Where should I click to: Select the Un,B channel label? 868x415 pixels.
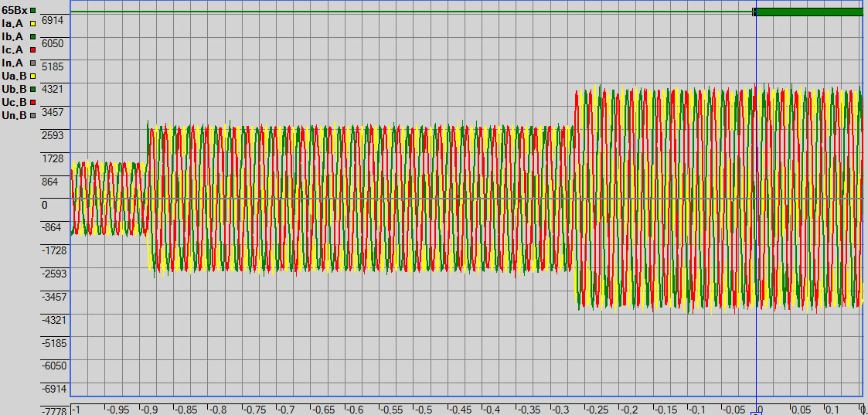[x=15, y=116]
